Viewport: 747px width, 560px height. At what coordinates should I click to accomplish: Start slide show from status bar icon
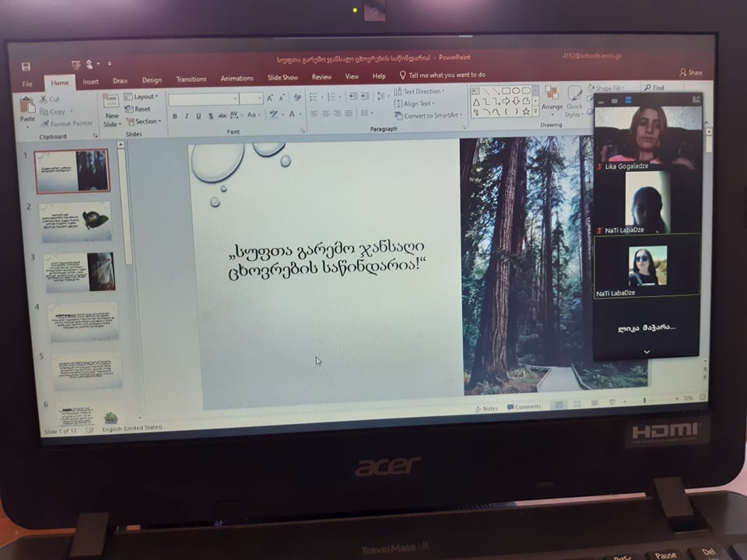[x=612, y=402]
